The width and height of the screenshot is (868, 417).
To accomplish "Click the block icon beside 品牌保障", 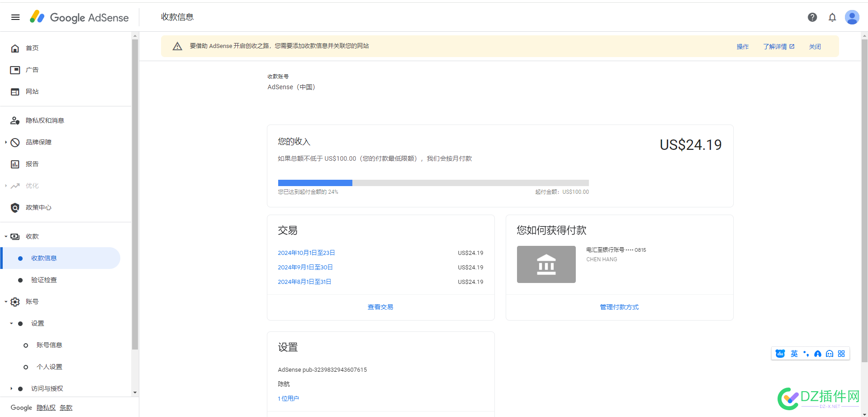I will coord(15,142).
